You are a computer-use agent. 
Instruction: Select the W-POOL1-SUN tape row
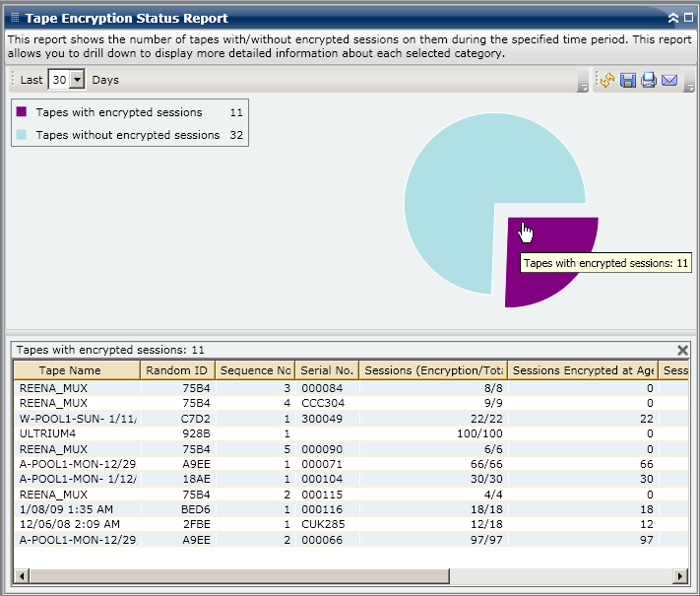point(78,419)
